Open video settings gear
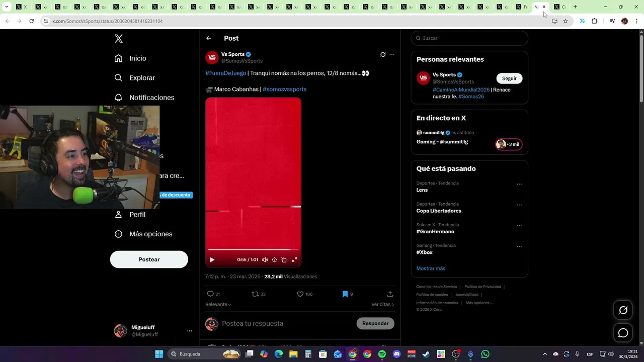This screenshot has height=362, width=644. (x=274, y=260)
